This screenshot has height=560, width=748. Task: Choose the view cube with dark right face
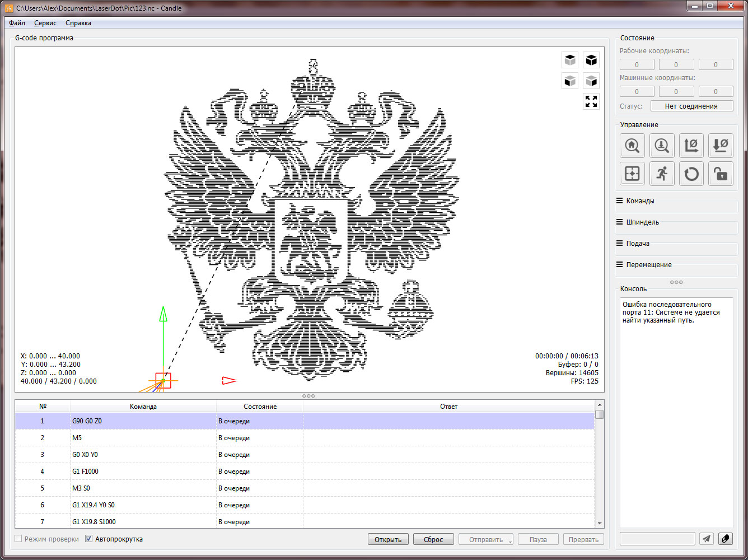[x=591, y=81]
